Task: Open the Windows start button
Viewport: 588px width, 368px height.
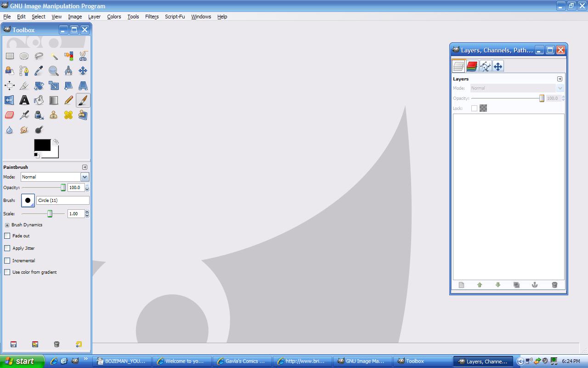Action: 22,361
